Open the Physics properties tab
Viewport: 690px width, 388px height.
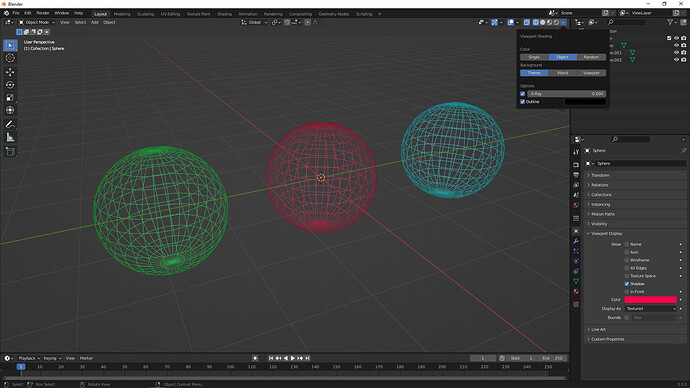[x=576, y=261]
